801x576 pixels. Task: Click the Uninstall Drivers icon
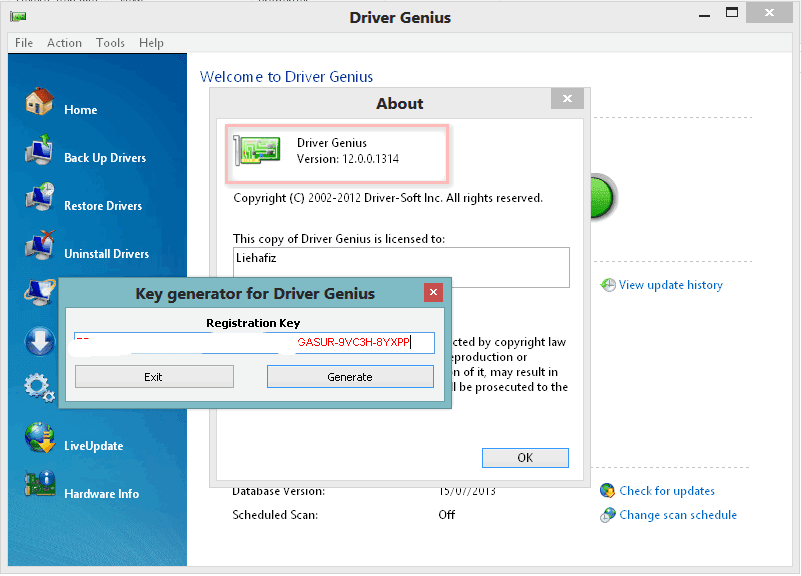coord(39,245)
